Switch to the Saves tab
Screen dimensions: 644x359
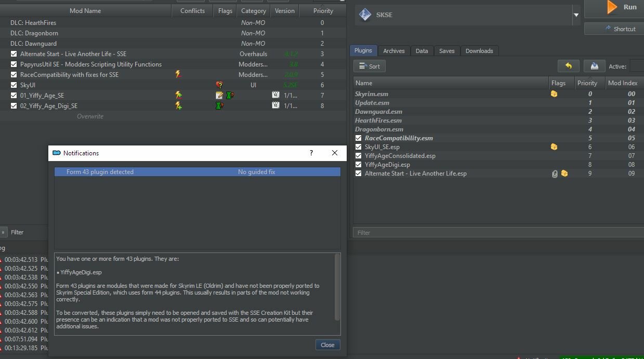446,51
